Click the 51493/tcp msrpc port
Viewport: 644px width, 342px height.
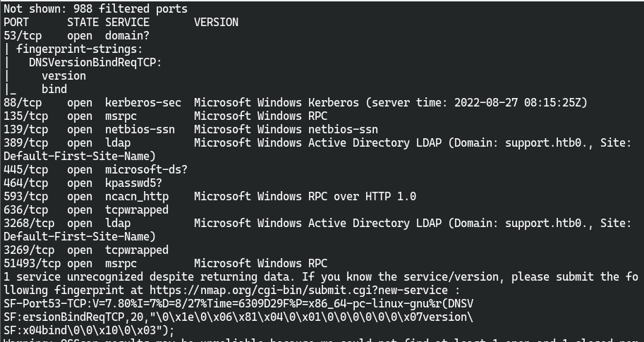(32, 263)
